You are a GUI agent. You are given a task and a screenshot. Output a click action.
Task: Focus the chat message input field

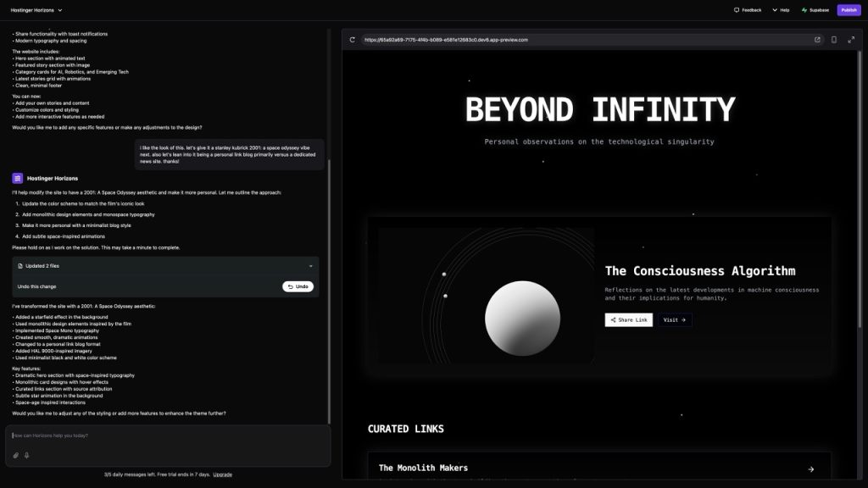pos(167,435)
